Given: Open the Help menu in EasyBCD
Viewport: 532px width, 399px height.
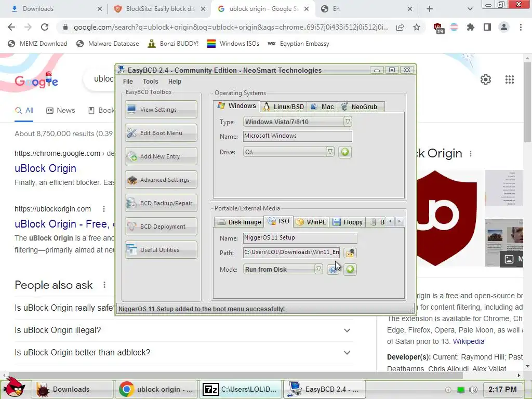Looking at the screenshot, I should point(175,82).
